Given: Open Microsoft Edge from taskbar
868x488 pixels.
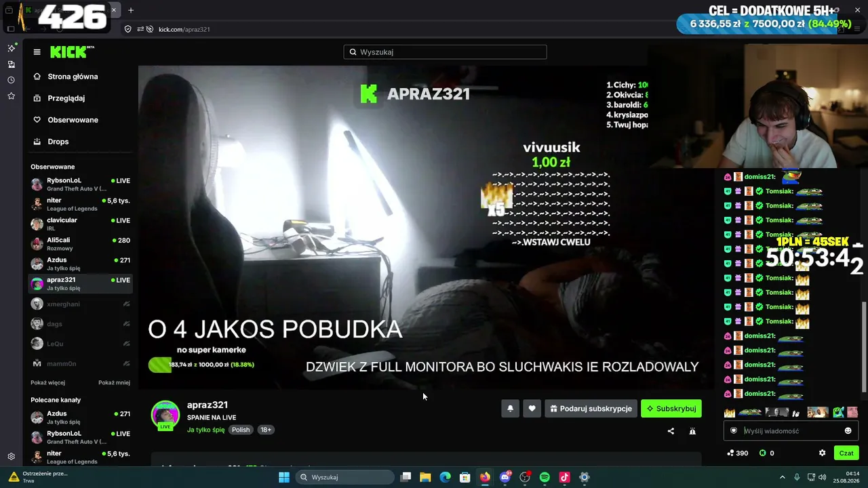Looking at the screenshot, I should (x=445, y=477).
